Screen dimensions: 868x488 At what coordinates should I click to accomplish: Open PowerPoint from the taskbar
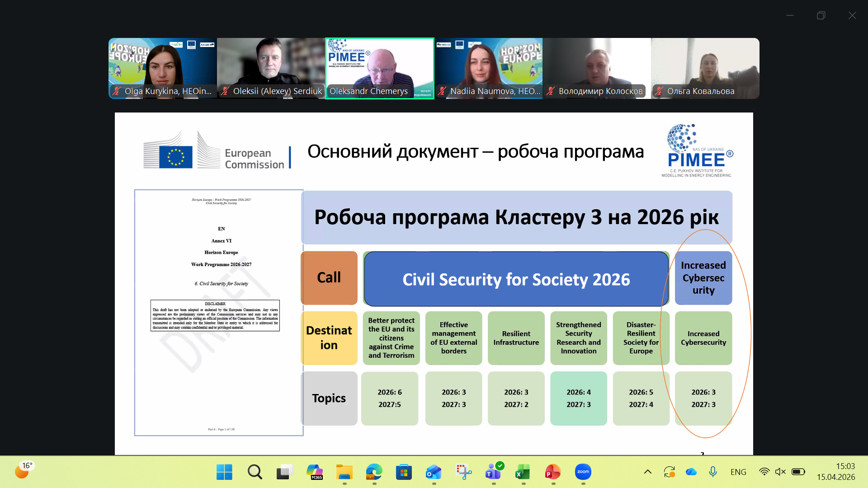552,472
